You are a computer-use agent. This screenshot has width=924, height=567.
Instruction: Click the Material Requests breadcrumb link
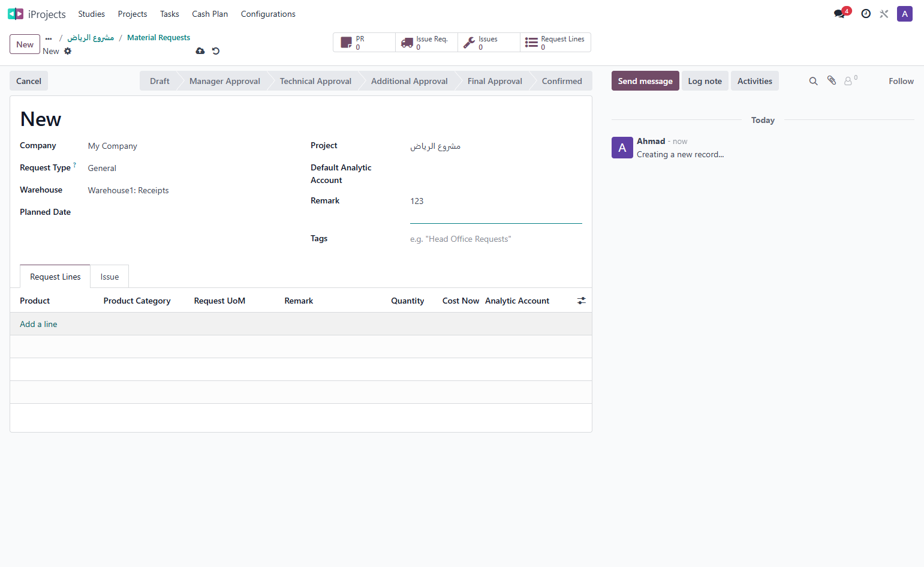point(159,38)
